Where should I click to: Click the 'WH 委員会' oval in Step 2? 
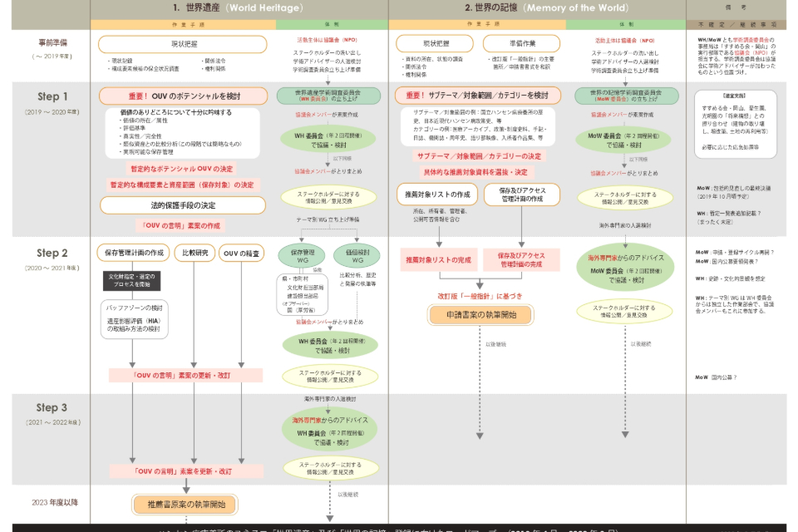331,345
